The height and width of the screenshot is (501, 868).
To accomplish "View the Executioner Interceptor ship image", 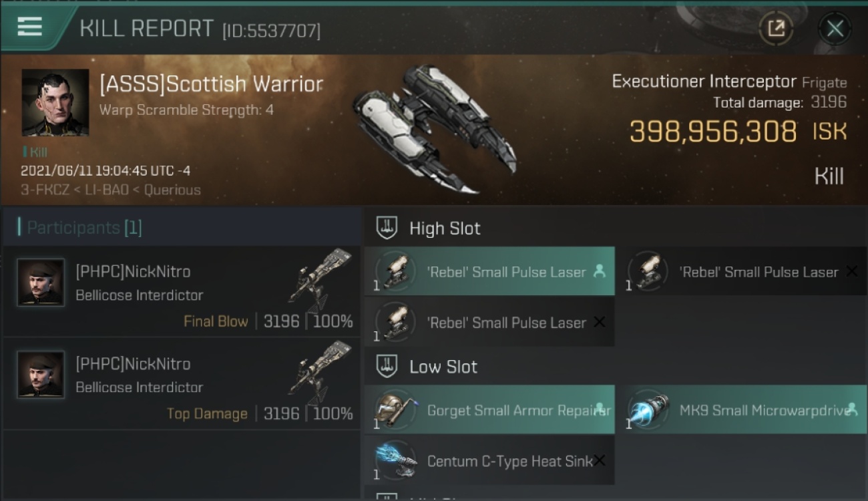I will coord(434,128).
